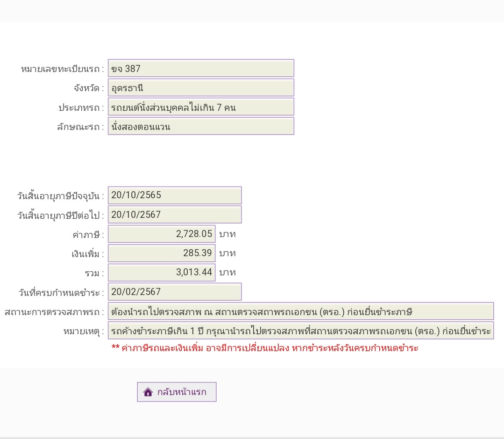
Task: Click the บาท unit next to total
Action: (227, 273)
